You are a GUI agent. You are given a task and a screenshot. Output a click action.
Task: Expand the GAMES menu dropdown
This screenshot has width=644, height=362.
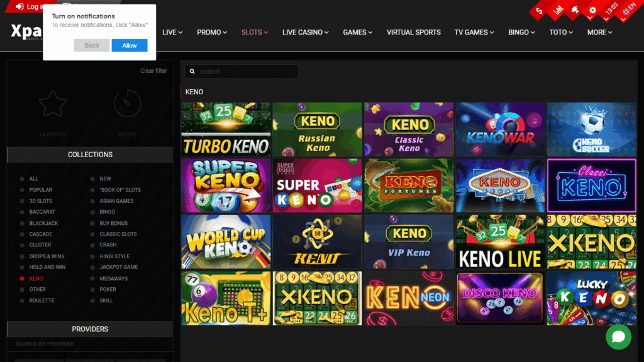pyautogui.click(x=357, y=33)
